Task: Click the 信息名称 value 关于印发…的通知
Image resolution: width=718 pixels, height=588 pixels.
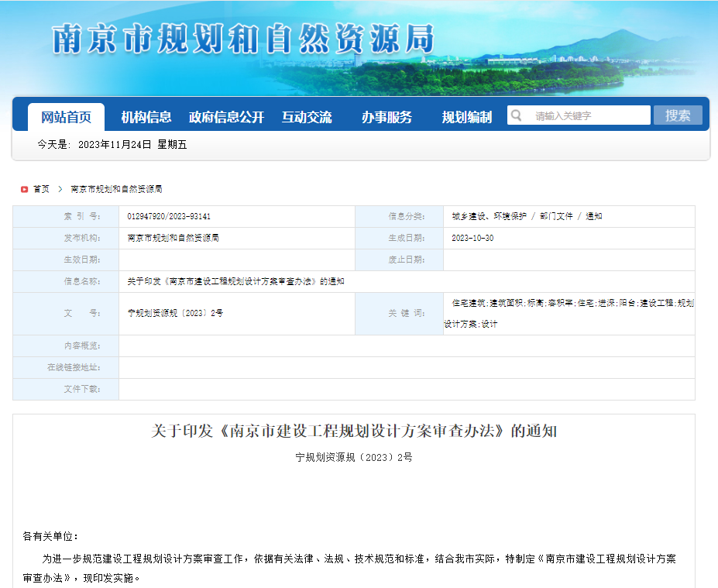Action: click(235, 281)
